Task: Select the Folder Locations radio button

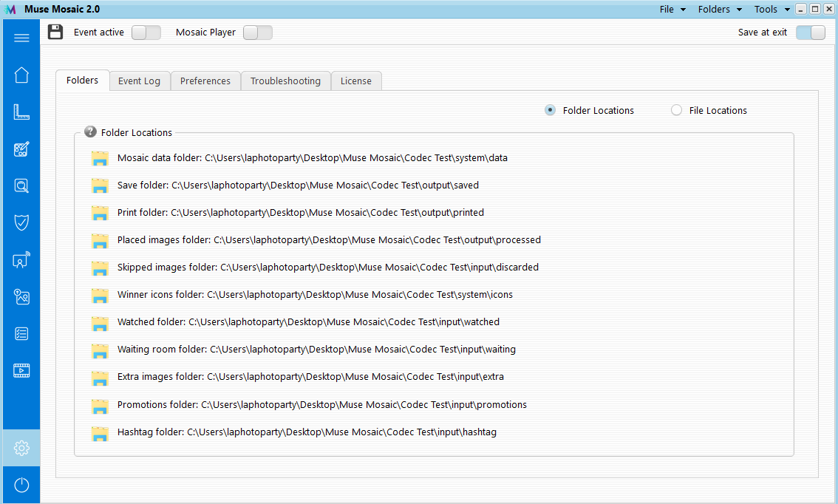Action: (x=550, y=110)
